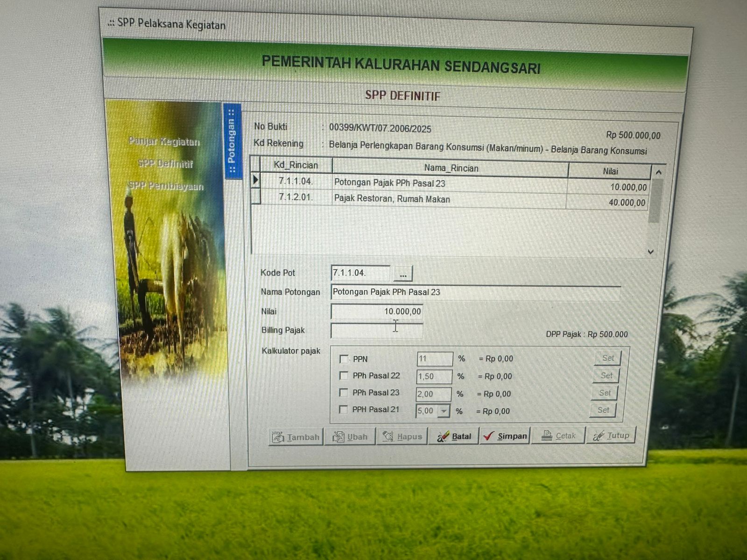Open SPP Pembiayaan sidebar menu

[166, 186]
